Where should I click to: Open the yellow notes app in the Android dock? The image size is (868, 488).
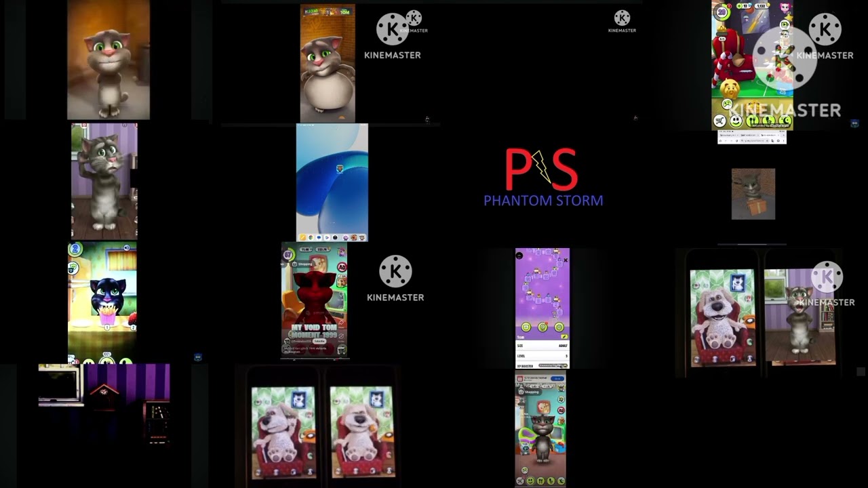pyautogui.click(x=302, y=237)
